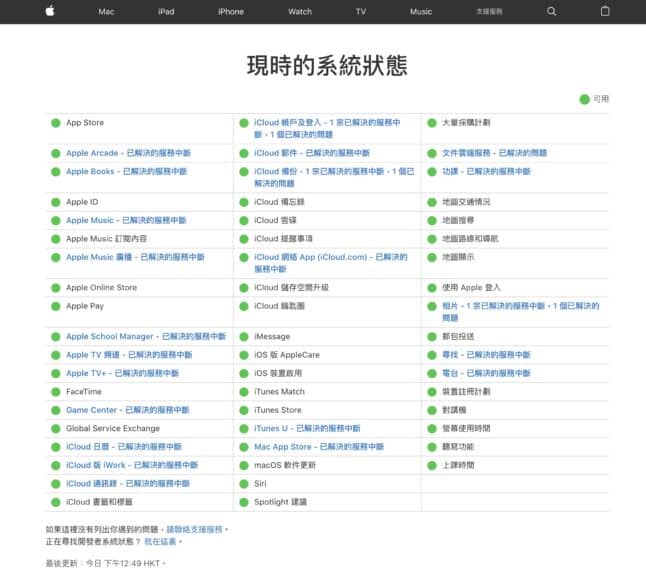The width and height of the screenshot is (646, 580).
Task: Click the macOS software update row text
Action: tap(285, 465)
